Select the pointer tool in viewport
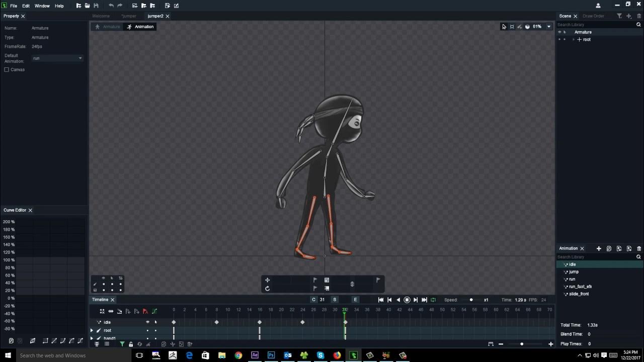The width and height of the screenshot is (644, 362). [504, 27]
